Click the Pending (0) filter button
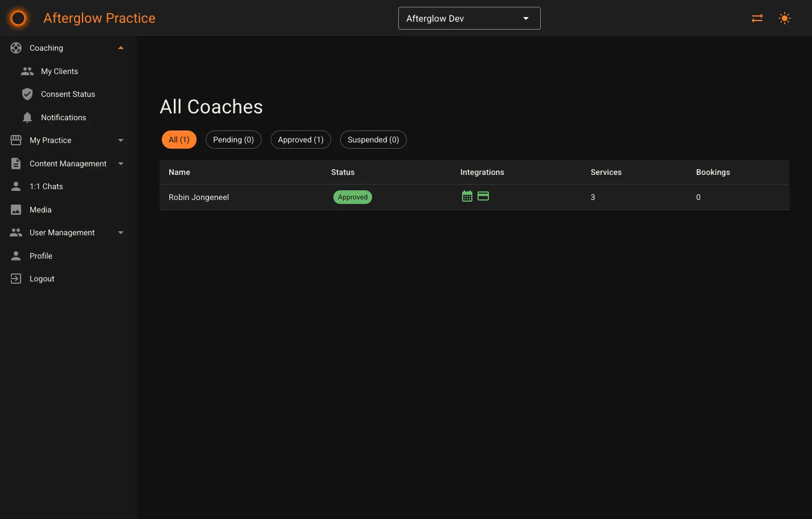The width and height of the screenshot is (812, 519). (233, 139)
